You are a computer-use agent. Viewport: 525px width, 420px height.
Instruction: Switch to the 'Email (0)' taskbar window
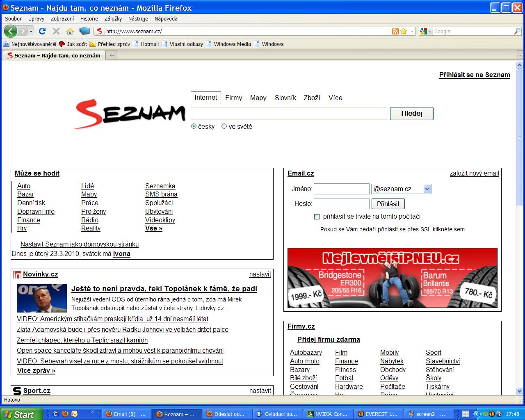[x=126, y=414]
